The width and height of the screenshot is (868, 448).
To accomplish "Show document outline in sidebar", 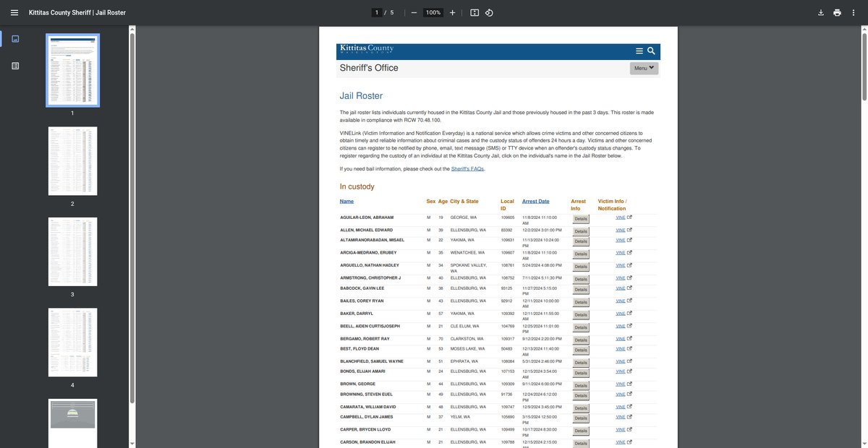I will 15,66.
